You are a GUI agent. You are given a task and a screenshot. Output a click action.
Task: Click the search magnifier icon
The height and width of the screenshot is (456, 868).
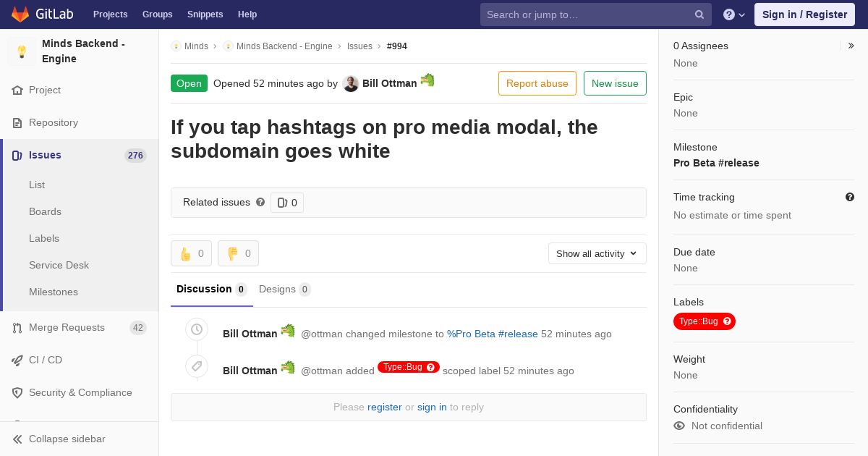[x=699, y=14]
